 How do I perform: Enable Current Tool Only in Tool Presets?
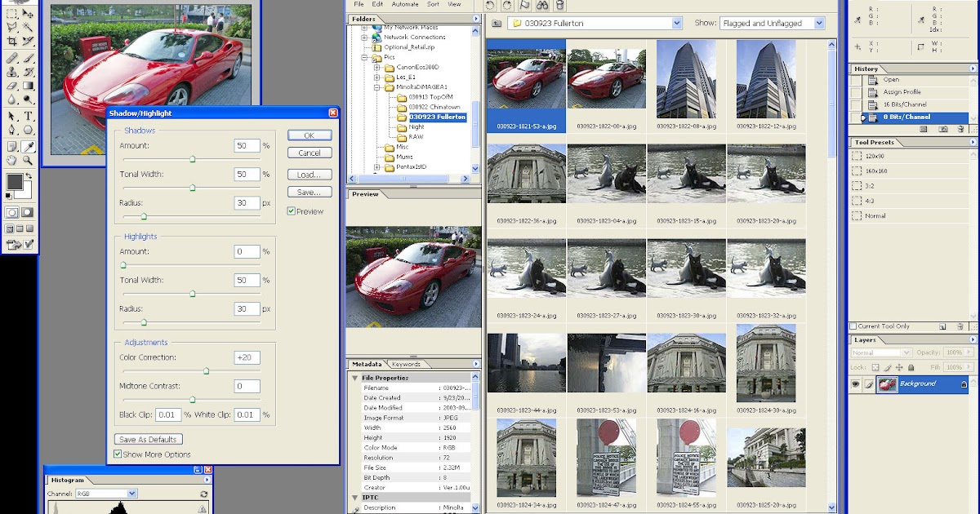854,326
